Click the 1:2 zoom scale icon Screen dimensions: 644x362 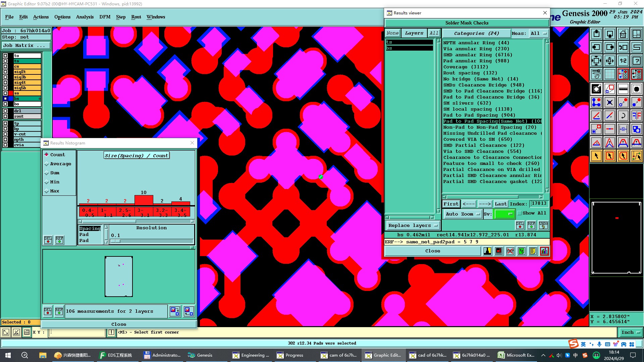(x=623, y=61)
